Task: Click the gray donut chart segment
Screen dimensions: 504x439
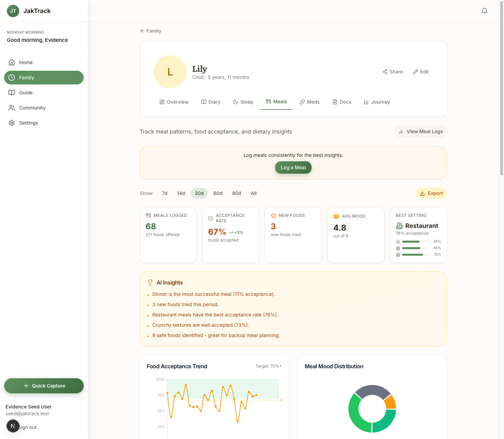Action: click(372, 391)
